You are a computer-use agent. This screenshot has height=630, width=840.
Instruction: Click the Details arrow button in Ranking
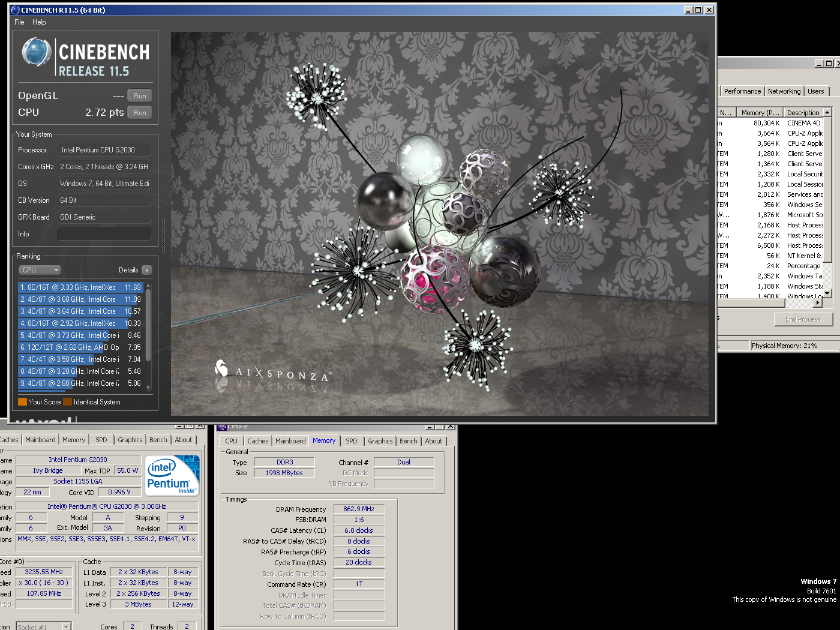pyautogui.click(x=147, y=270)
